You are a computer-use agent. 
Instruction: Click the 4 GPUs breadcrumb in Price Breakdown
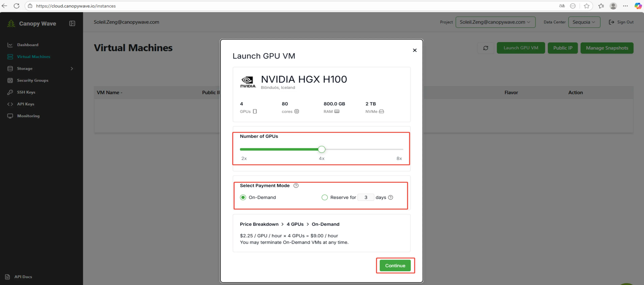[295, 224]
